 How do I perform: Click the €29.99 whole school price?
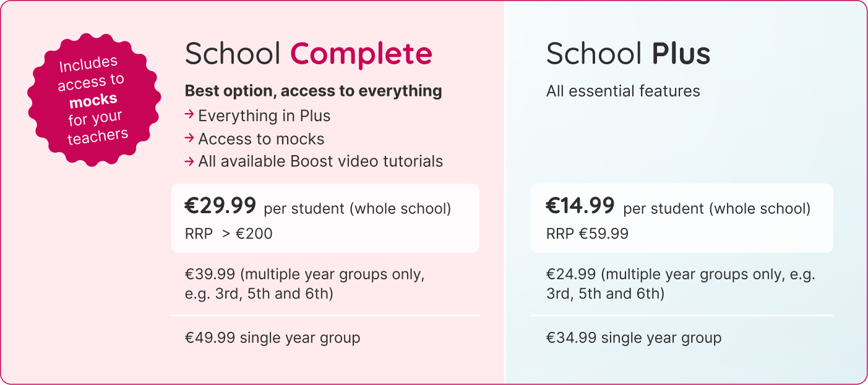220,206
